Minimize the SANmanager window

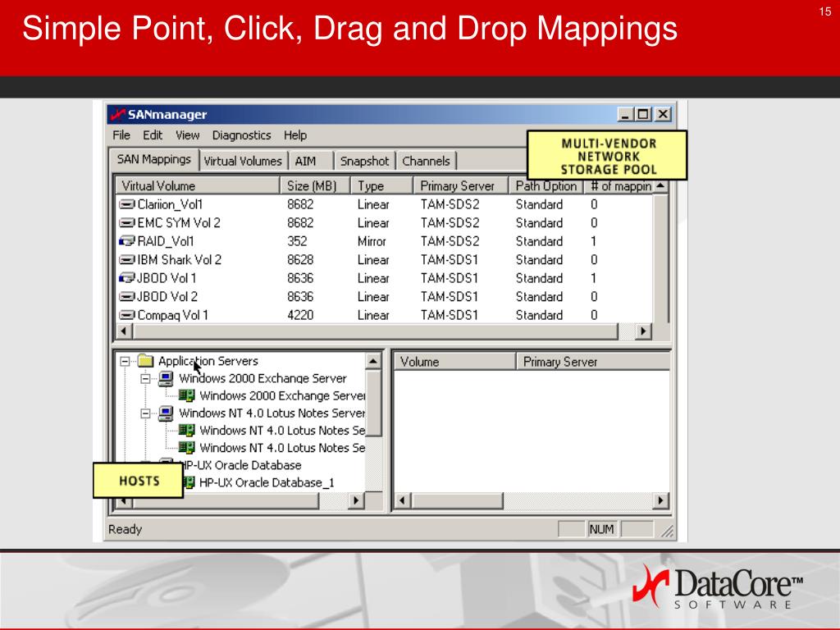pyautogui.click(x=625, y=114)
